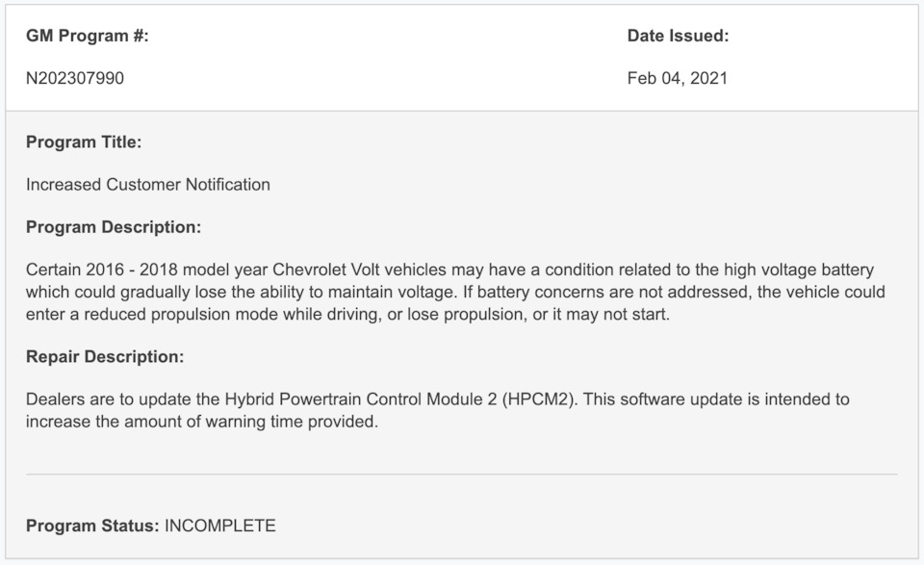The height and width of the screenshot is (565, 924).
Task: Click the Program Title heading
Action: click(x=84, y=142)
